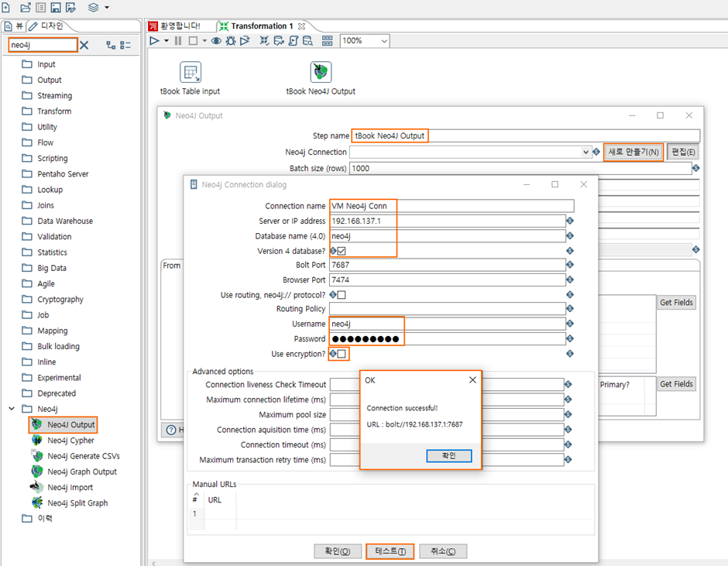Click the save as icon
The image size is (728, 566).
pyautogui.click(x=70, y=7)
